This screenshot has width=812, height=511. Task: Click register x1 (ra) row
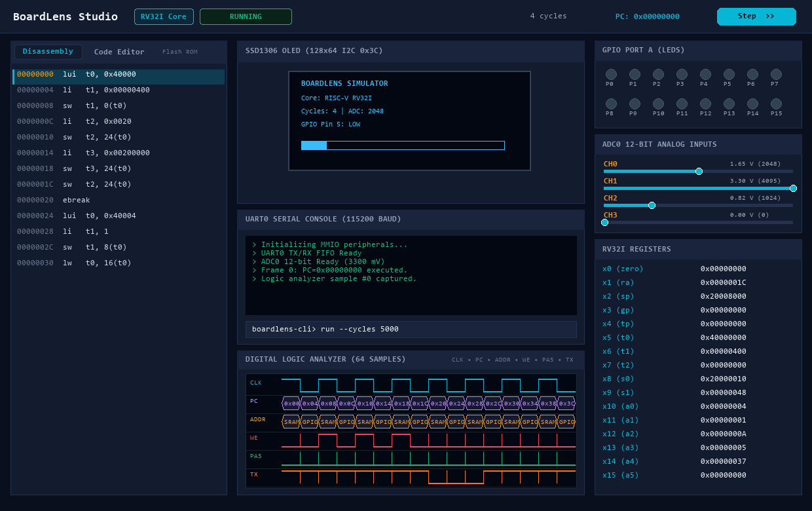[698, 282]
